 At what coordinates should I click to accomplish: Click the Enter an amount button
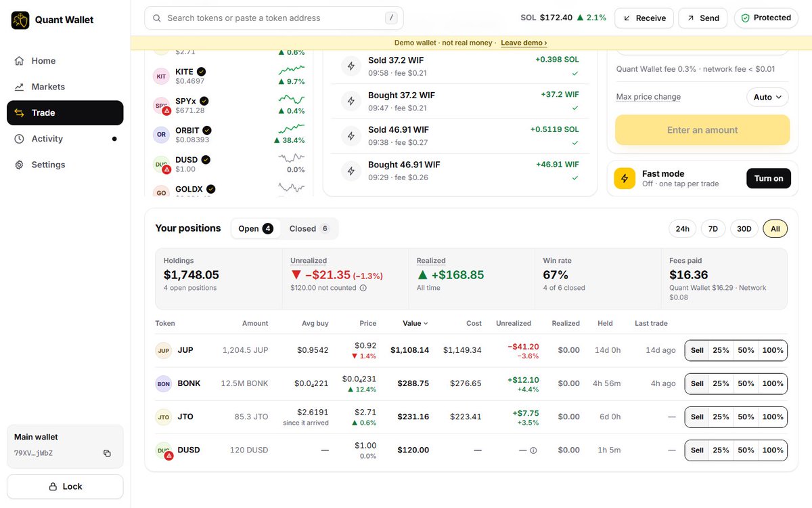click(x=702, y=130)
